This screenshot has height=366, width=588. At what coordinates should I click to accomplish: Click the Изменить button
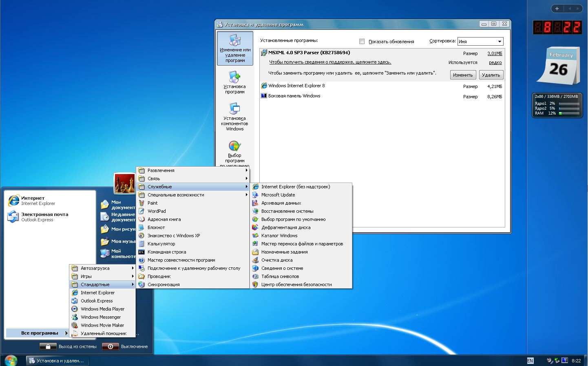pyautogui.click(x=463, y=75)
